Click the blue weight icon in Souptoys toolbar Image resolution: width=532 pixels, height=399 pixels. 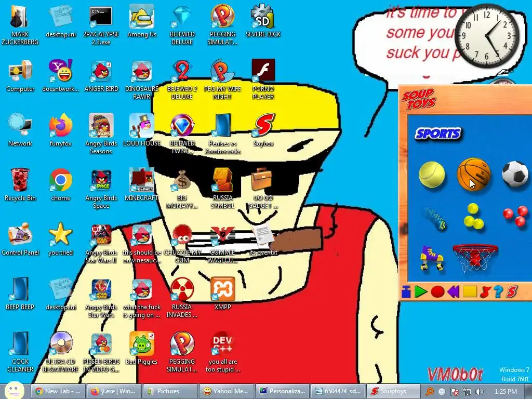pos(406,292)
